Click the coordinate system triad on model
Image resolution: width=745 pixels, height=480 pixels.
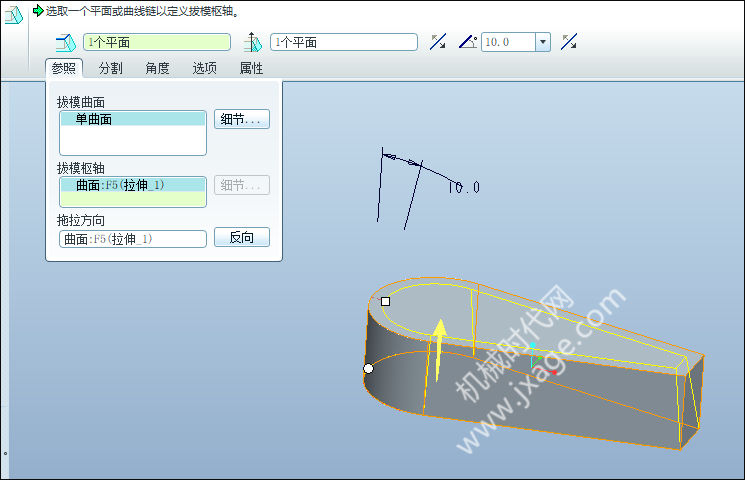click(x=542, y=360)
